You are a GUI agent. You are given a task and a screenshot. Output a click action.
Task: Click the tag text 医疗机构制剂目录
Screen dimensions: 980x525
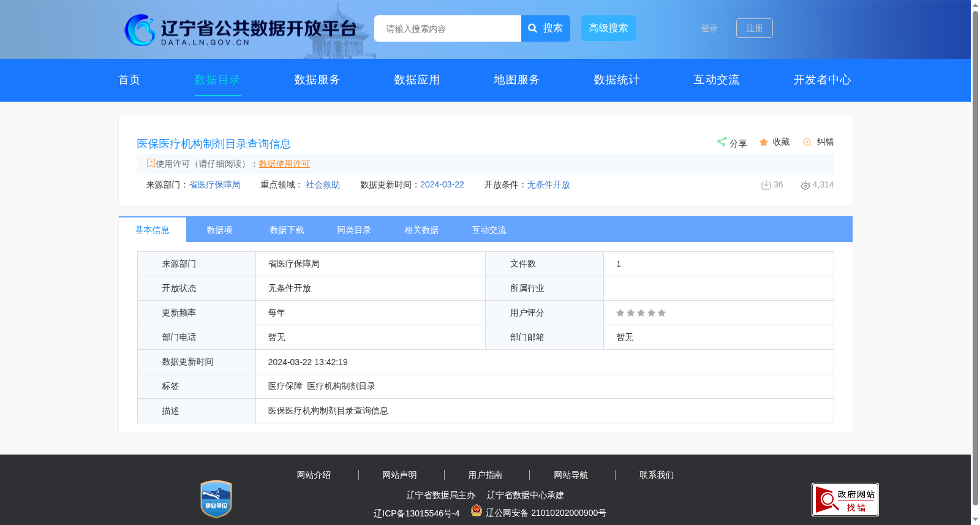(x=341, y=386)
